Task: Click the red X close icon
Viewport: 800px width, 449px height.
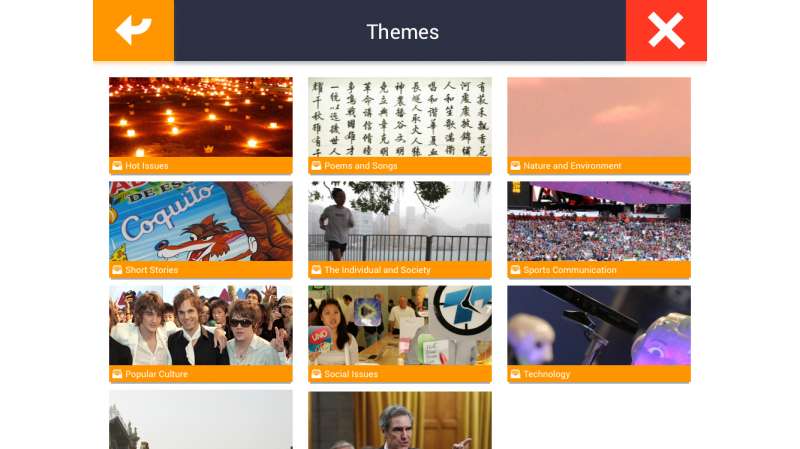Action: coord(666,30)
